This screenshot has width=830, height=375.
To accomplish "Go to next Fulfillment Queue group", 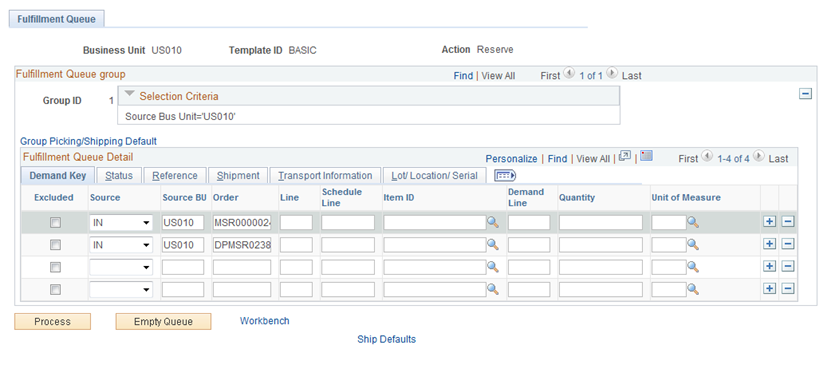I will 611,74.
